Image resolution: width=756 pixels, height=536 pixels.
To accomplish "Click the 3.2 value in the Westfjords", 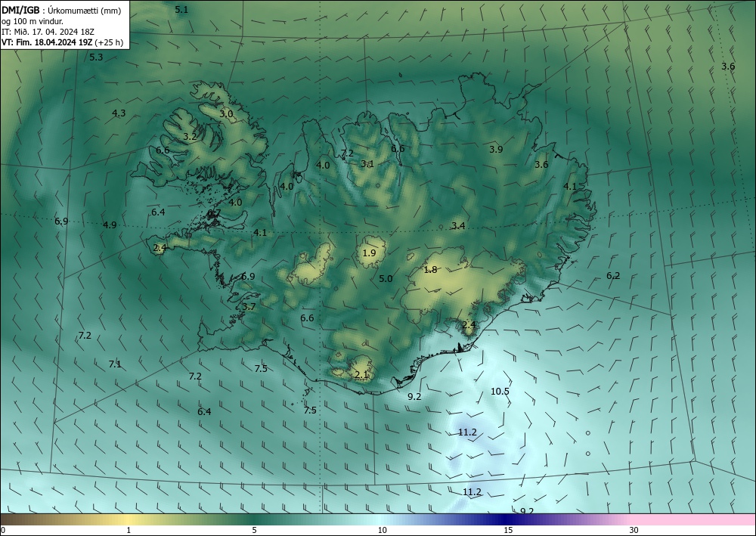I will pyautogui.click(x=190, y=136).
